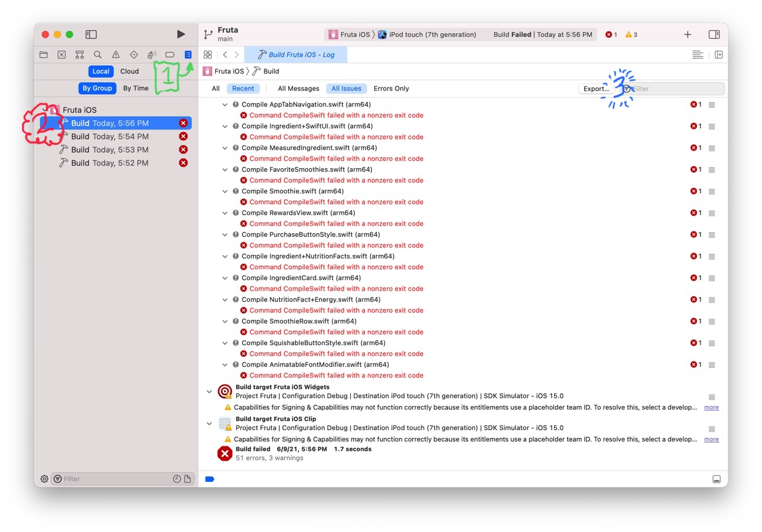Sort reports By Group
The width and height of the screenshot is (762, 532).
coord(97,88)
